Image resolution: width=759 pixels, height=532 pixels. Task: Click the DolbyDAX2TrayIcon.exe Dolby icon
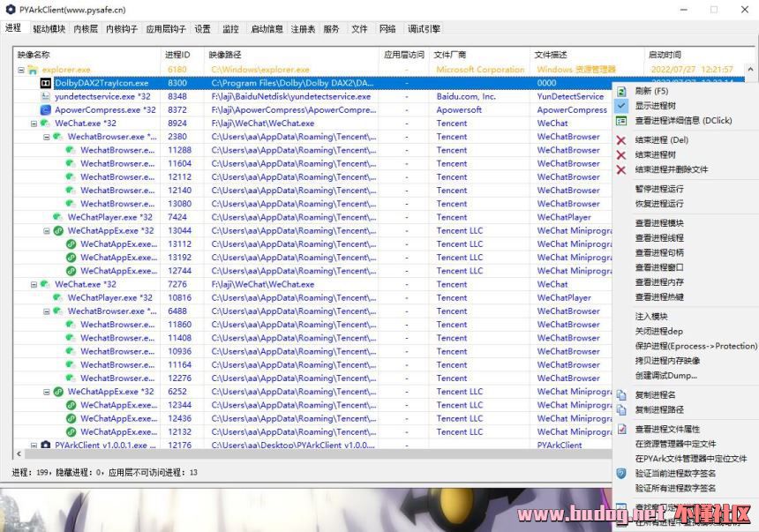46,83
